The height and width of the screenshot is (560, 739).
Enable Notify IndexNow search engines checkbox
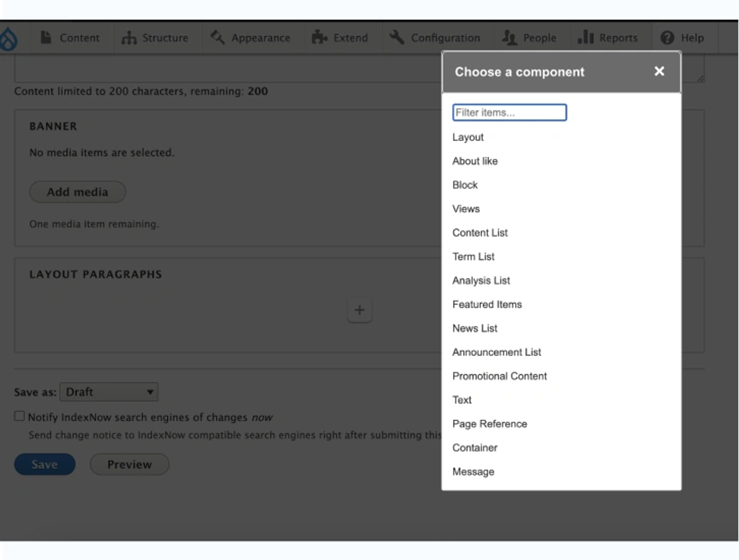pyautogui.click(x=20, y=416)
